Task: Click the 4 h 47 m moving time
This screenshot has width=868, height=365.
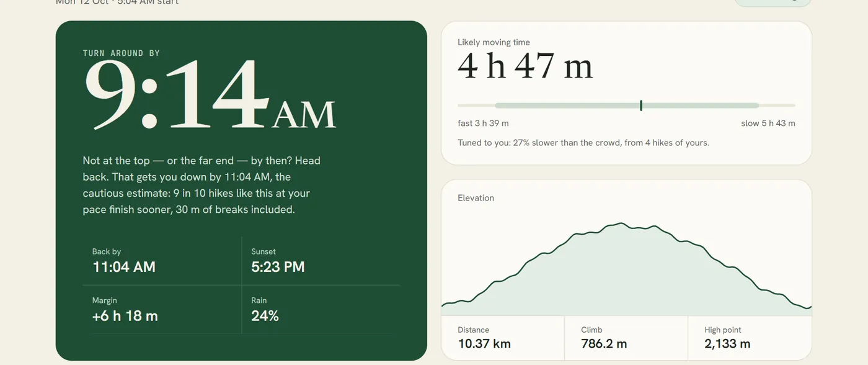Action: click(525, 66)
